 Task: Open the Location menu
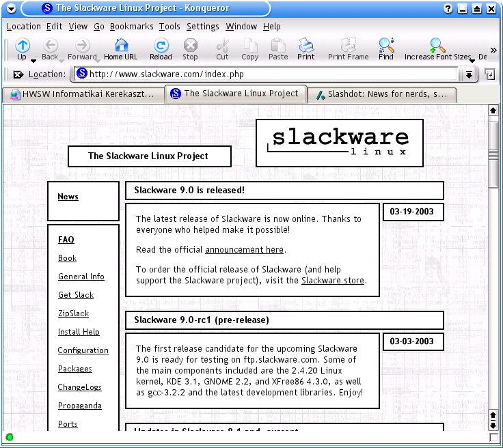point(23,26)
